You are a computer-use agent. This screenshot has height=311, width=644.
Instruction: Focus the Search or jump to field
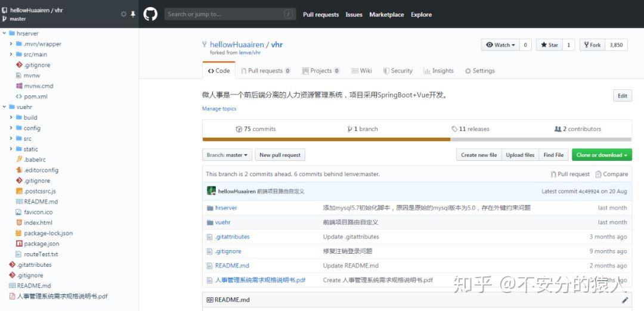click(230, 14)
